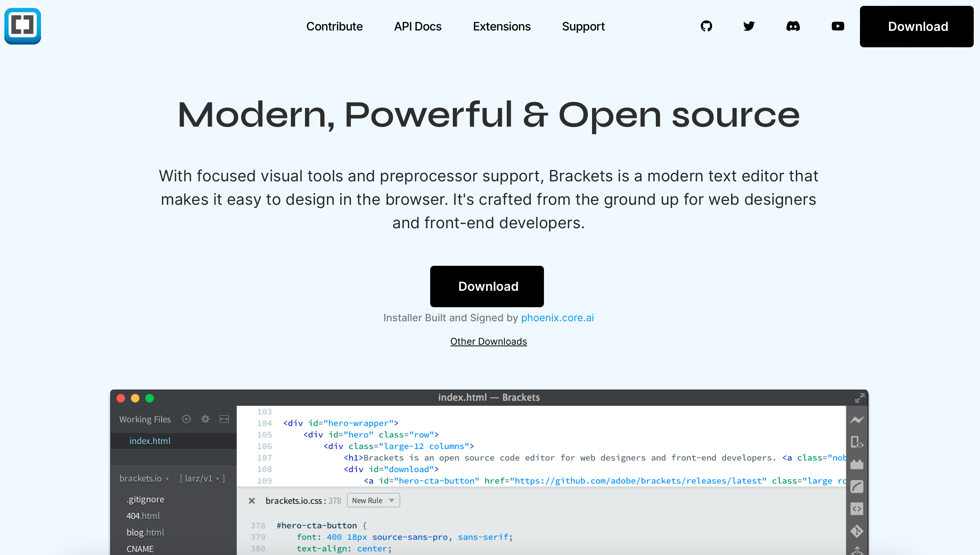This screenshot has width=980, height=555.
Task: Open the YouTube icon link
Action: [x=838, y=26]
